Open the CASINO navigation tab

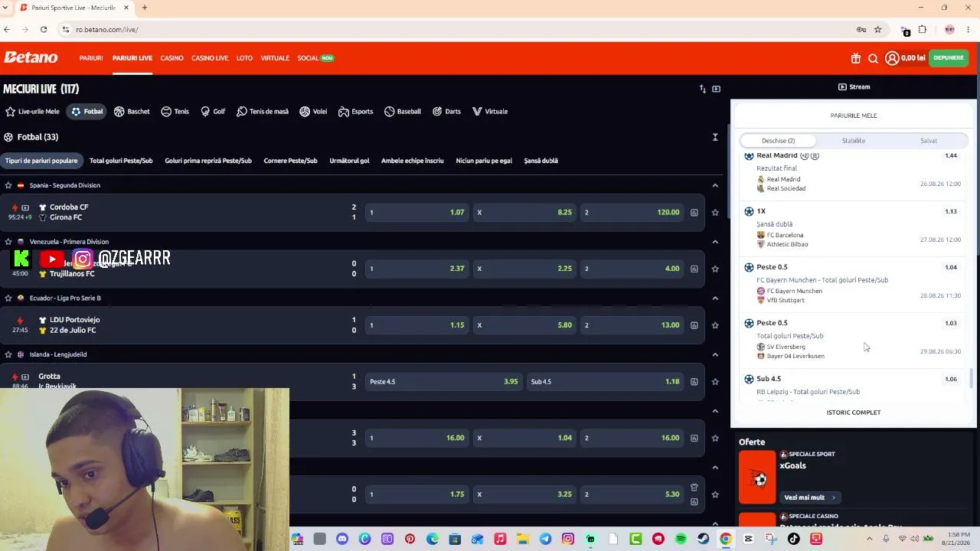[172, 58]
